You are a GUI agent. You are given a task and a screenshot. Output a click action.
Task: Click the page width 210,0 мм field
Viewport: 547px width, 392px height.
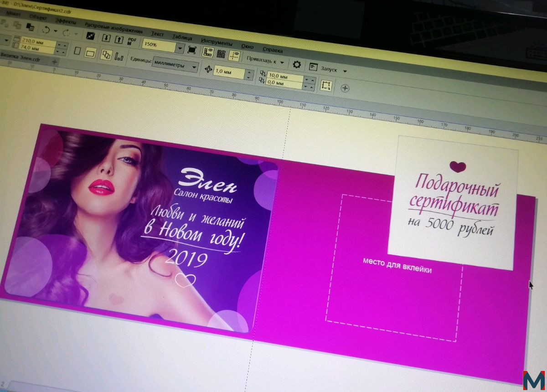(38, 43)
